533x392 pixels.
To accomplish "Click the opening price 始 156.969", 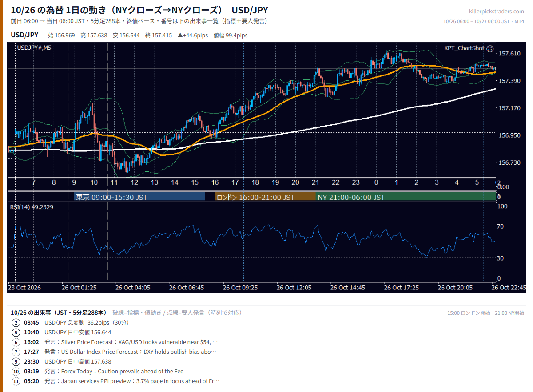I will [x=61, y=35].
